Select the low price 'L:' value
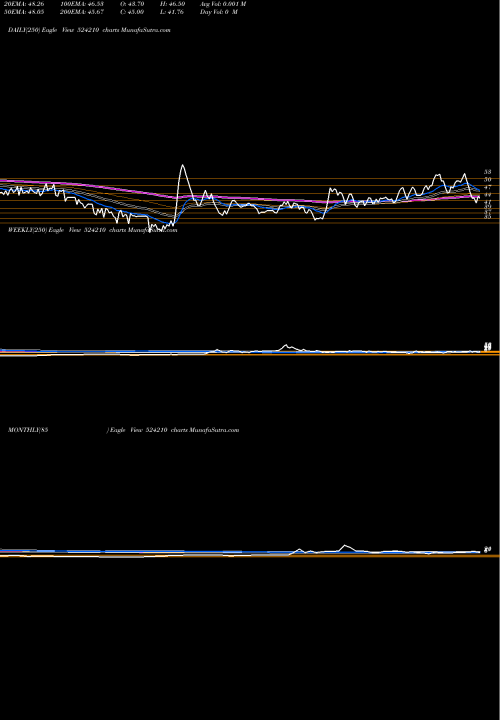500x720 pixels. pos(172,12)
